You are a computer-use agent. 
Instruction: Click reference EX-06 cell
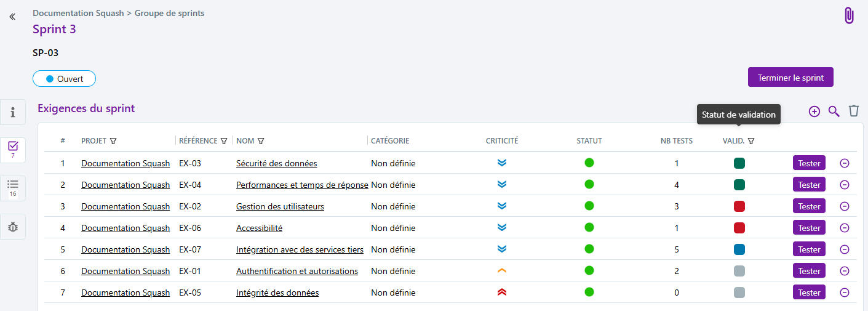click(x=190, y=228)
